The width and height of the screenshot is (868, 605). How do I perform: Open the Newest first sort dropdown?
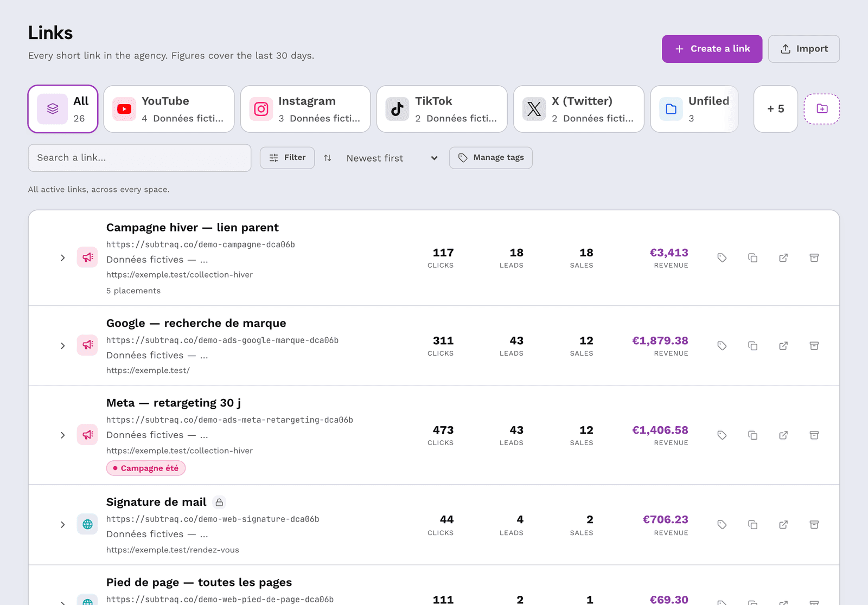tap(392, 158)
